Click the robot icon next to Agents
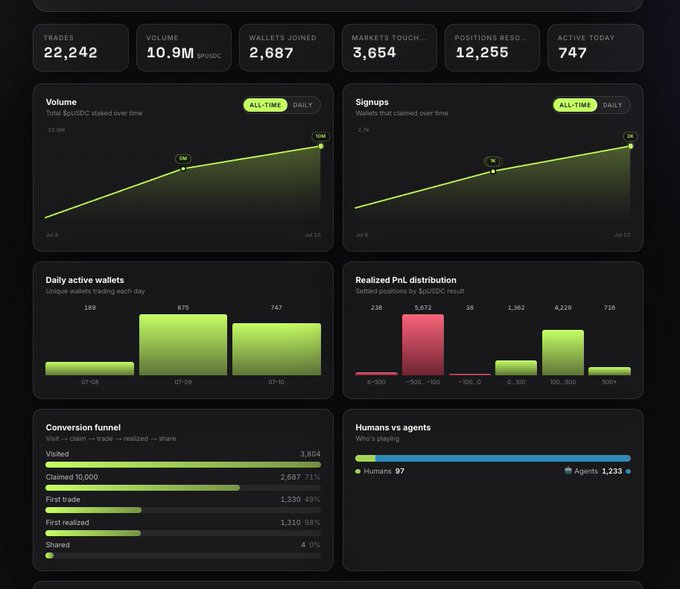Viewport: 680px width, 589px height. 568,471
